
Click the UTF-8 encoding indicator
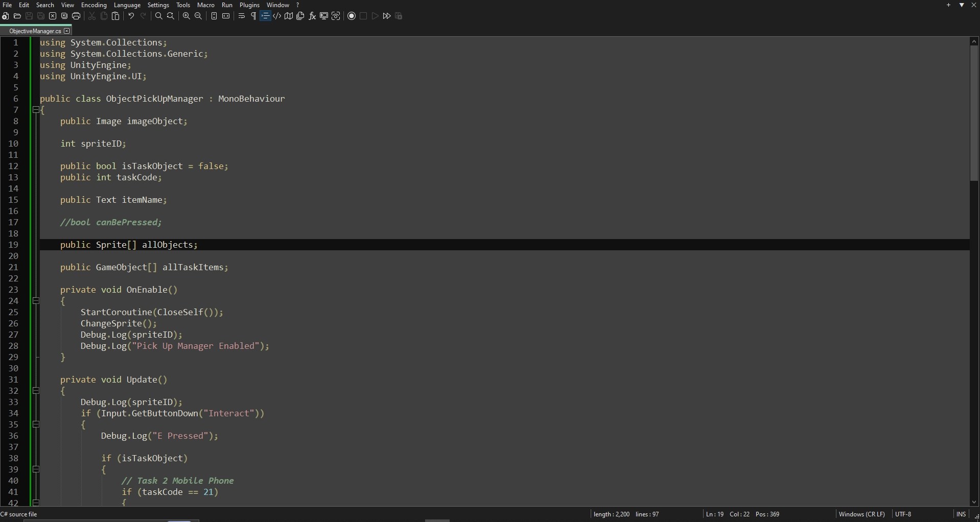click(x=903, y=514)
